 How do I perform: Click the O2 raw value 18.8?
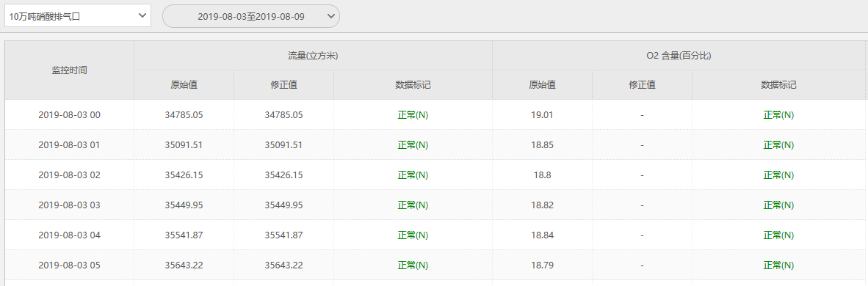tap(543, 175)
